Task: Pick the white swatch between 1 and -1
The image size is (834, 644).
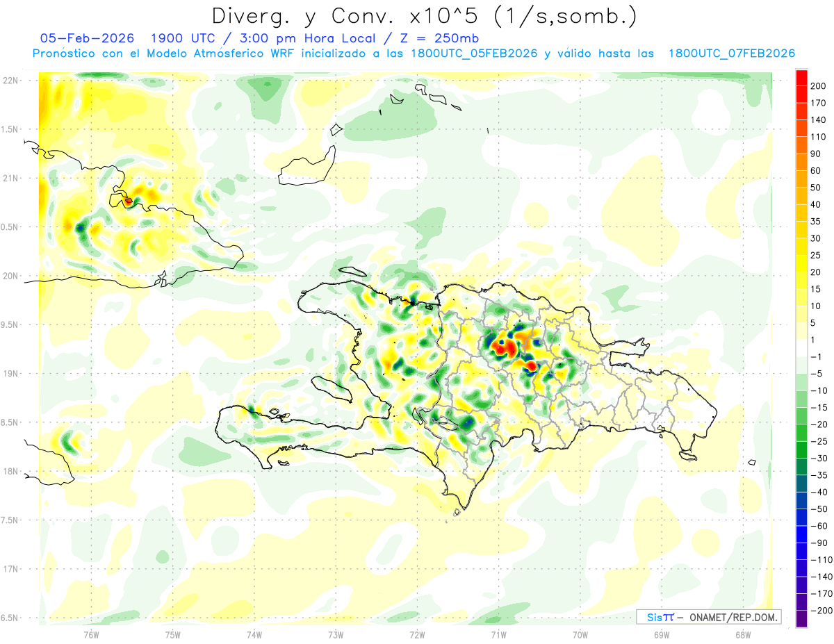Action: click(801, 349)
